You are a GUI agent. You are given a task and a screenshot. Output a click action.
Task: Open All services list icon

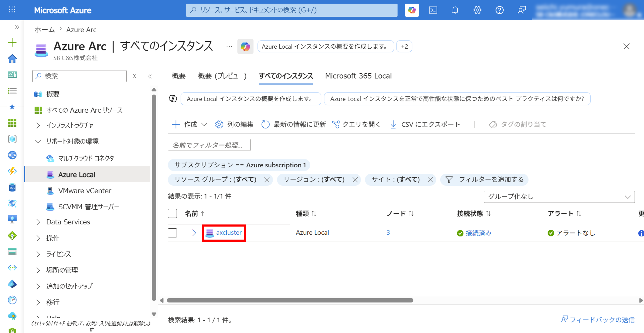(x=12, y=91)
